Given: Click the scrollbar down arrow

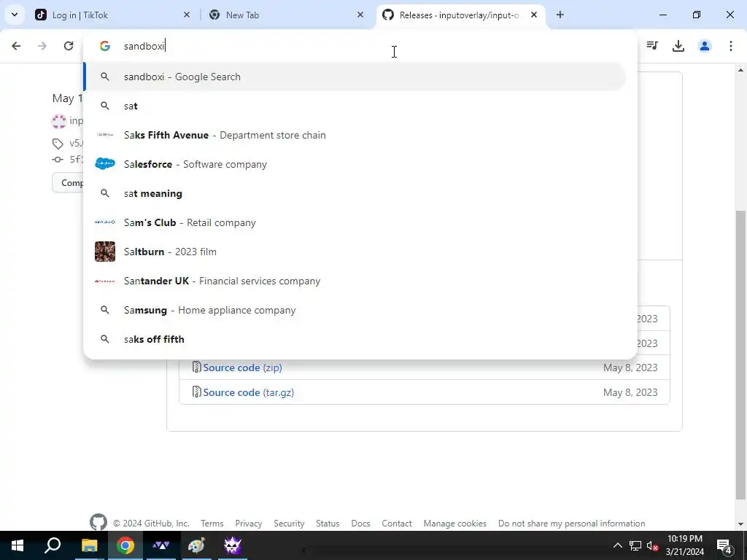Looking at the screenshot, I should coord(741,524).
